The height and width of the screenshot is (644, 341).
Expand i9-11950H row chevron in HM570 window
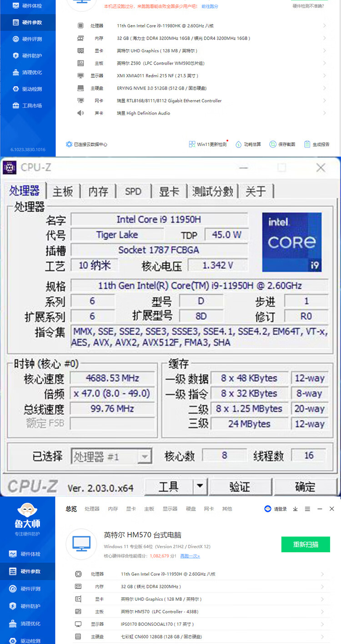322,574
